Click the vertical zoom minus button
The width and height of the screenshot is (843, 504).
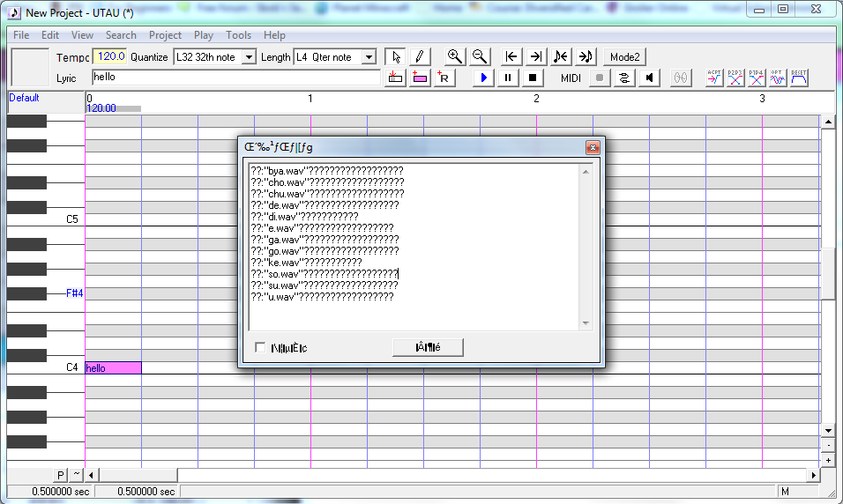829,446
